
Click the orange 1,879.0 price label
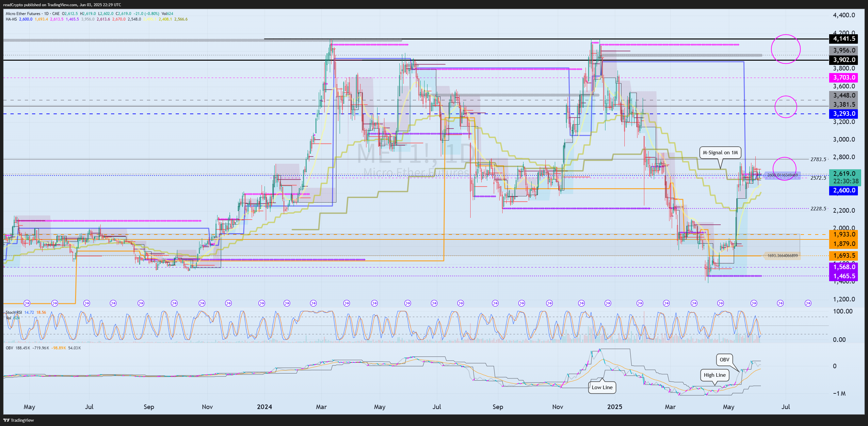coord(844,244)
